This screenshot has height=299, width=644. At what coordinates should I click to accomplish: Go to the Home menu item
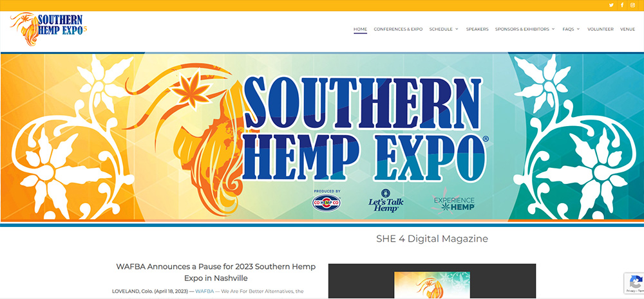[360, 29]
